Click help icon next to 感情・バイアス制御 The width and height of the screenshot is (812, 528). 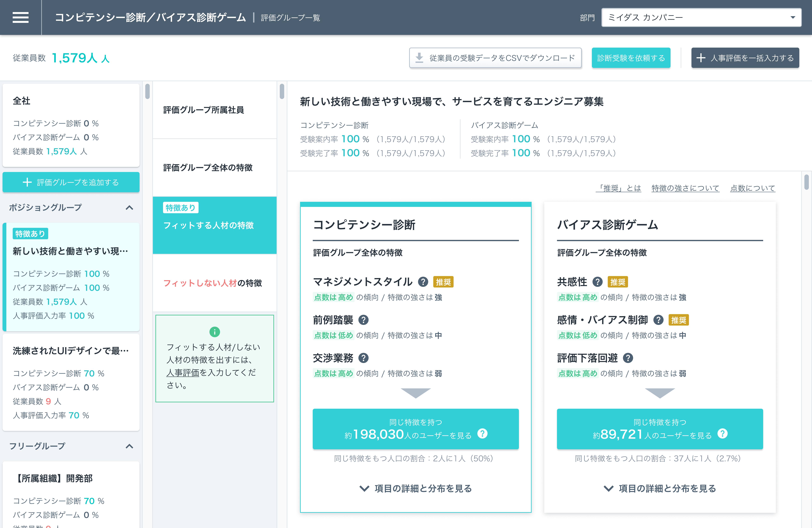pyautogui.click(x=658, y=320)
